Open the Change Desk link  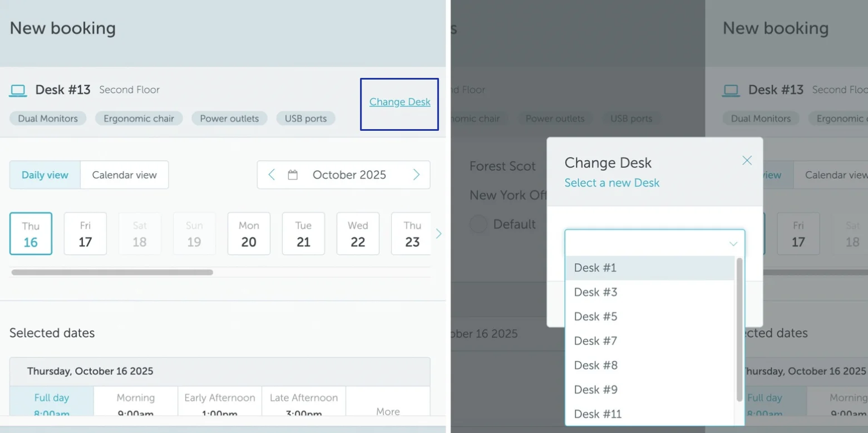(400, 102)
